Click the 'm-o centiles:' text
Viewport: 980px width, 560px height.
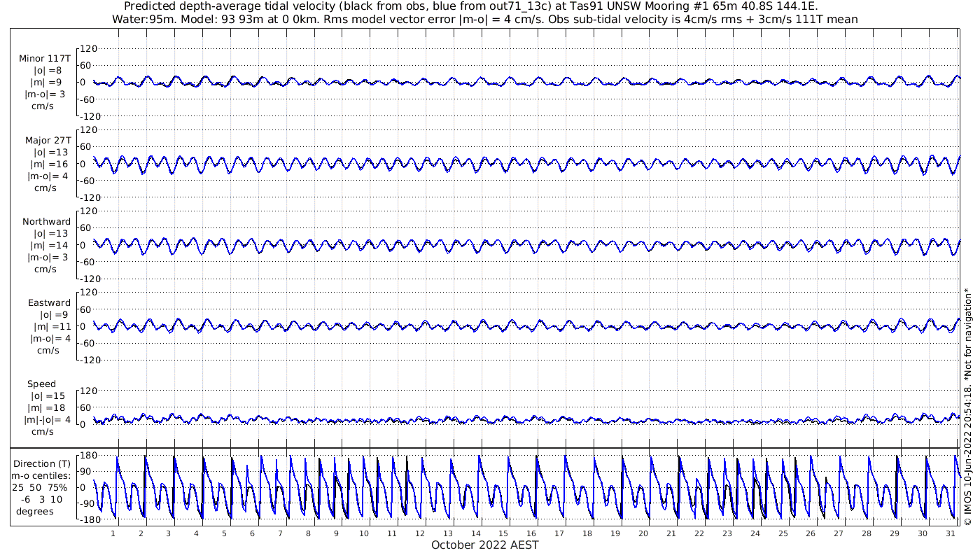point(41,476)
